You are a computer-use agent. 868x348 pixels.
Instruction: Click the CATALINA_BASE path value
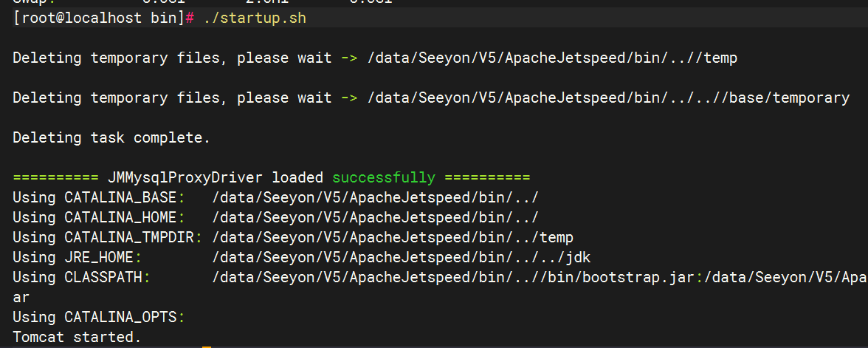coord(375,198)
